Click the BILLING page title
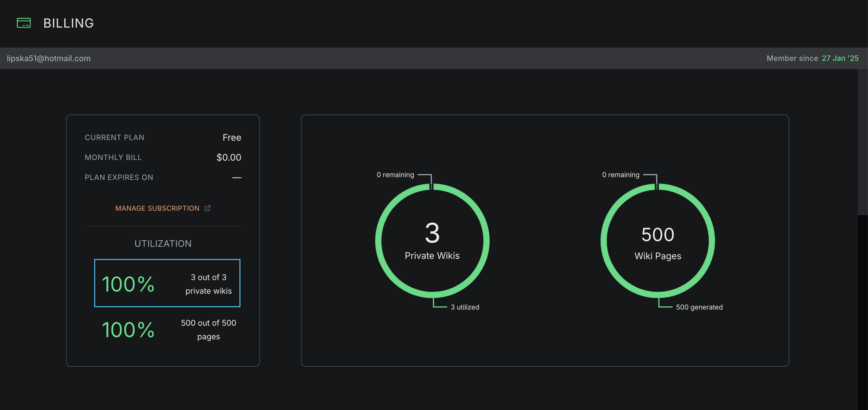 (x=69, y=23)
